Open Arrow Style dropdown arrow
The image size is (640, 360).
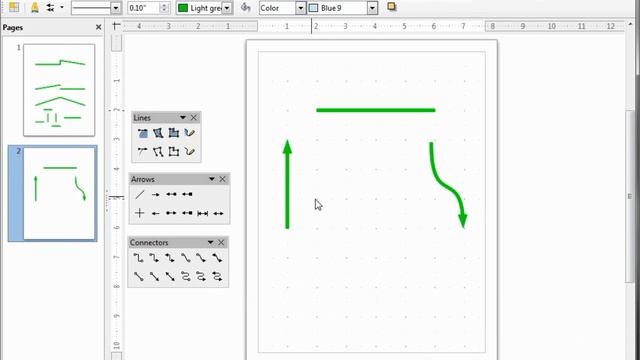point(62,7)
